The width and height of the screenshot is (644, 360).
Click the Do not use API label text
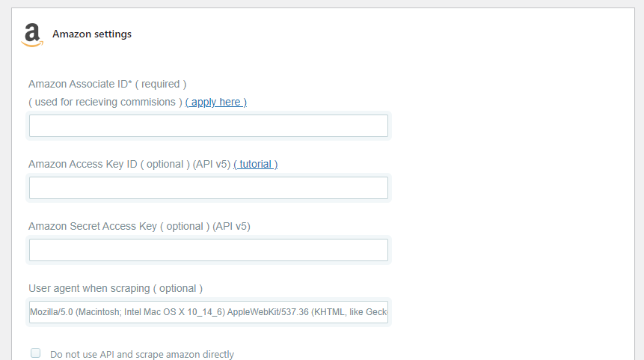[x=142, y=354]
